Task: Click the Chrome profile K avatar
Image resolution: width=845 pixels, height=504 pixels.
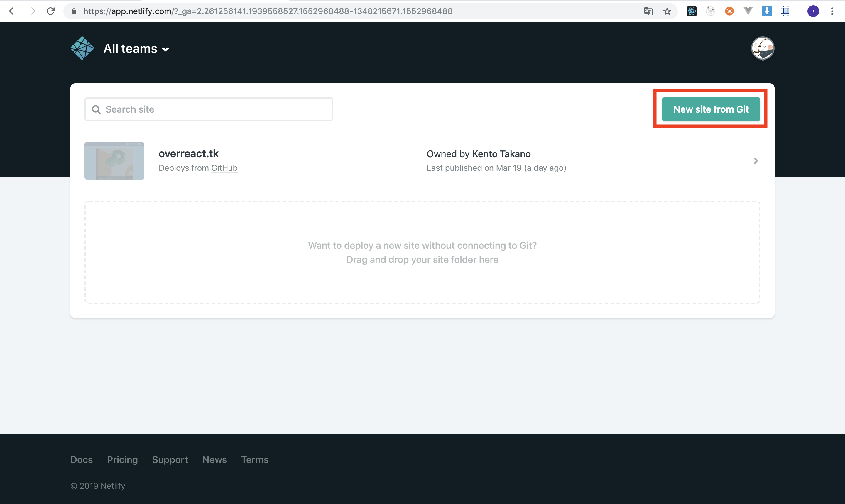Action: click(x=813, y=11)
